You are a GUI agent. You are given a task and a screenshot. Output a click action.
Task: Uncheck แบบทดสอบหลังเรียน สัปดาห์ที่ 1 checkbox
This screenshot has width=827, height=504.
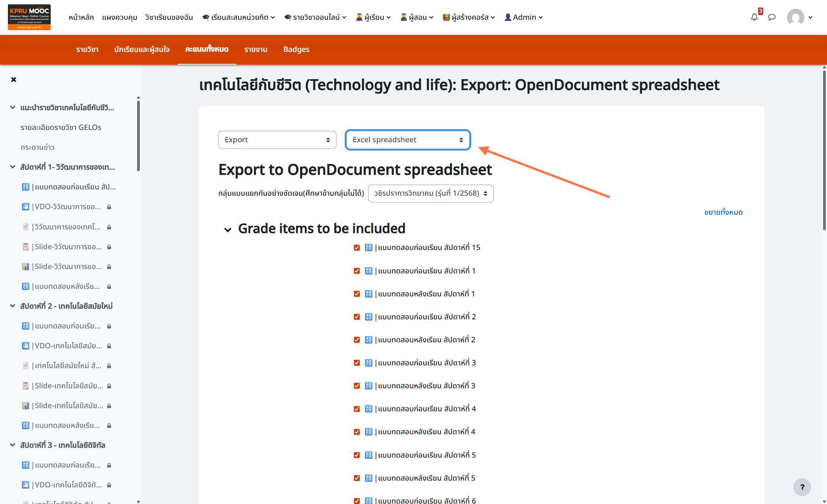[357, 294]
